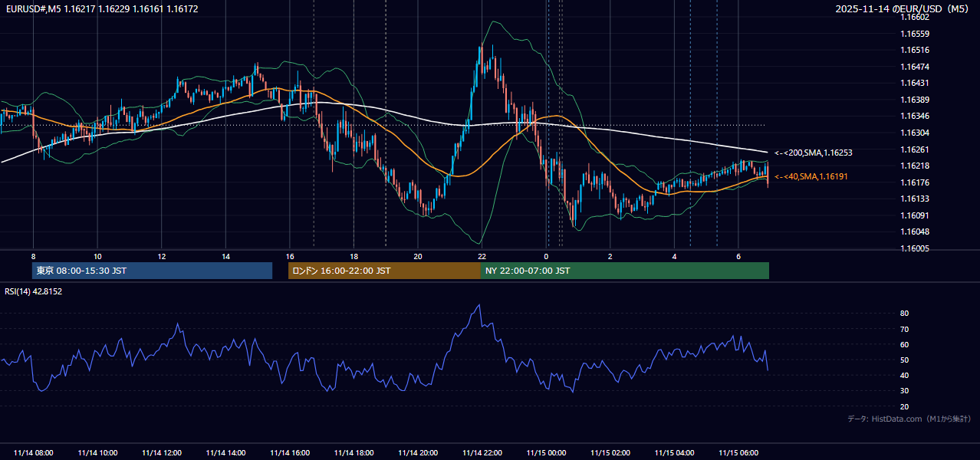
Task: Click the hour label 8 under the price chart
Action: tap(33, 256)
